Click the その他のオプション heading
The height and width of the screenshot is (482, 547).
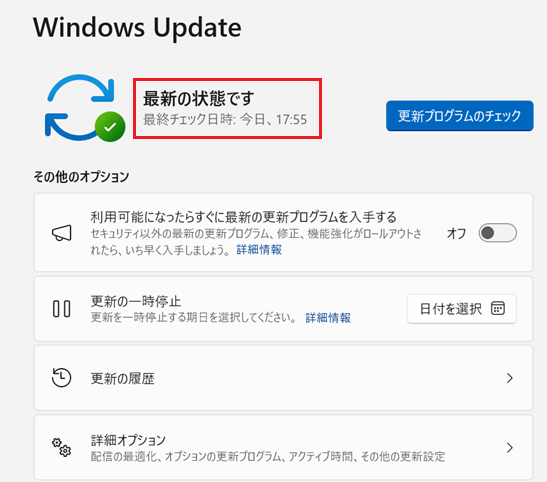81,176
